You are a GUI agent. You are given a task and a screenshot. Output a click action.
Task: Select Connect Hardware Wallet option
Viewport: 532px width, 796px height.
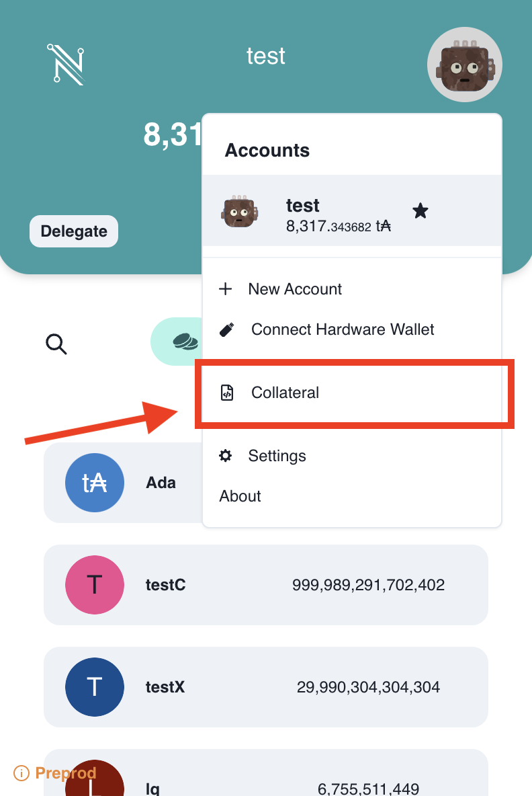pos(343,329)
